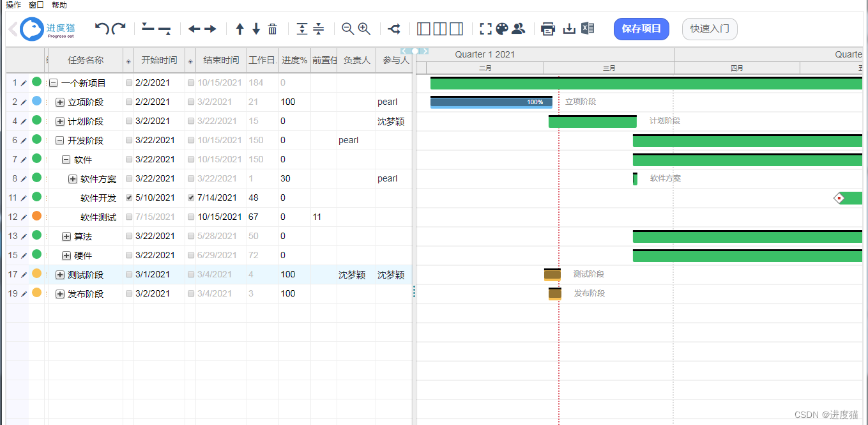Expand the 计划阶段 task
Screen dimensions: 868x425
(60, 121)
